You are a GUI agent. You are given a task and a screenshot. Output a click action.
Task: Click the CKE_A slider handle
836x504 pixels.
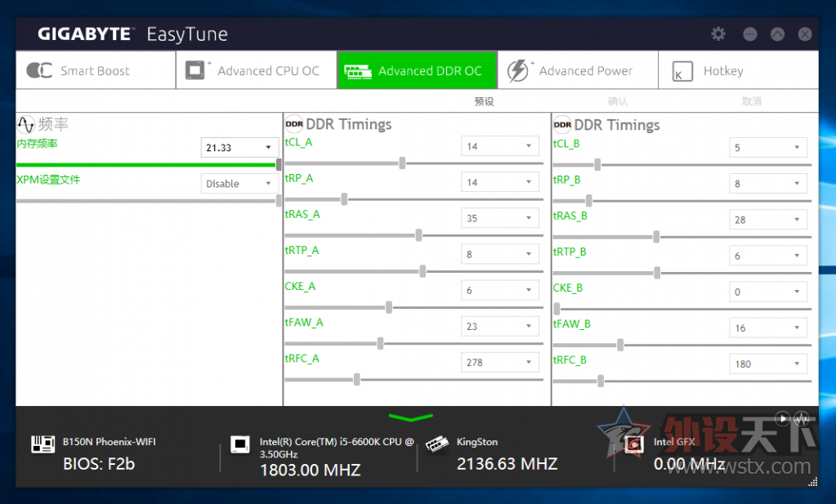click(389, 307)
